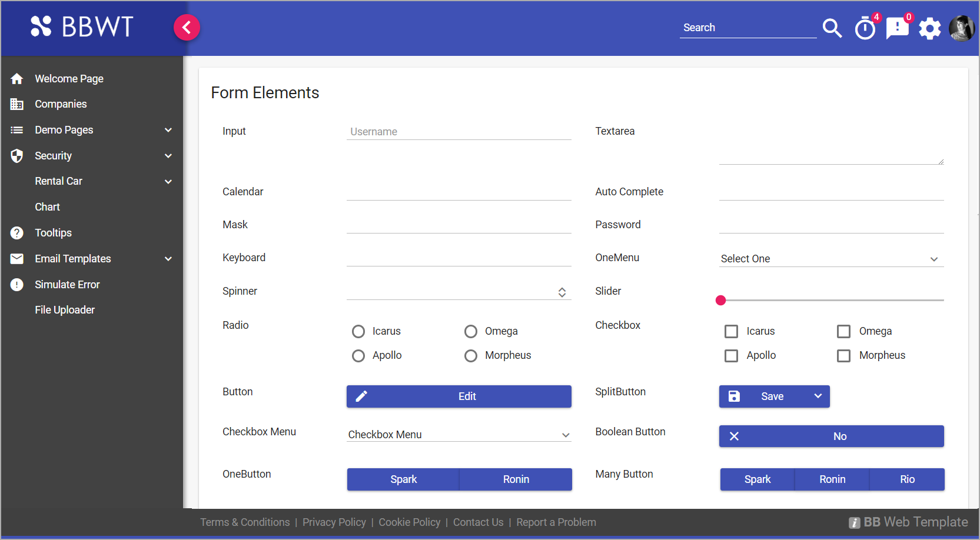Open the Select One OneMenu dropdown
Image resolution: width=980 pixels, height=540 pixels.
coord(830,259)
